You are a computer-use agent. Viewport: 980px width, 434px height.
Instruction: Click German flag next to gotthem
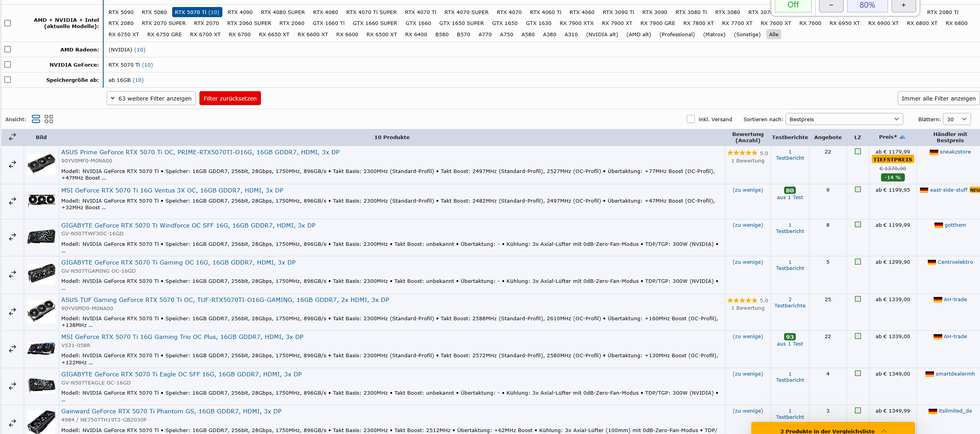tap(938, 225)
